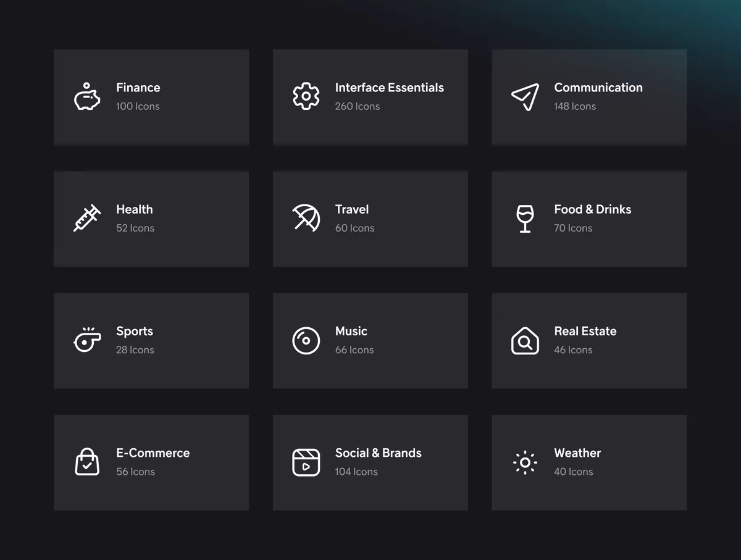Click the Communication category title
Screen dimensions: 741x560
pos(598,88)
